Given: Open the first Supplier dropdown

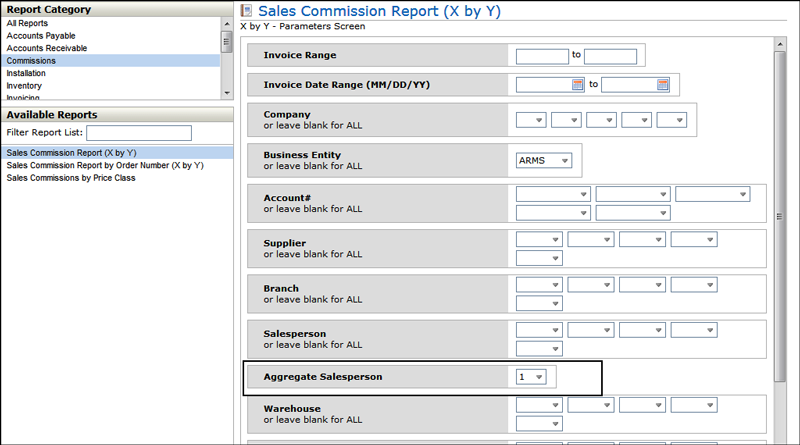Looking at the screenshot, I should (539, 240).
